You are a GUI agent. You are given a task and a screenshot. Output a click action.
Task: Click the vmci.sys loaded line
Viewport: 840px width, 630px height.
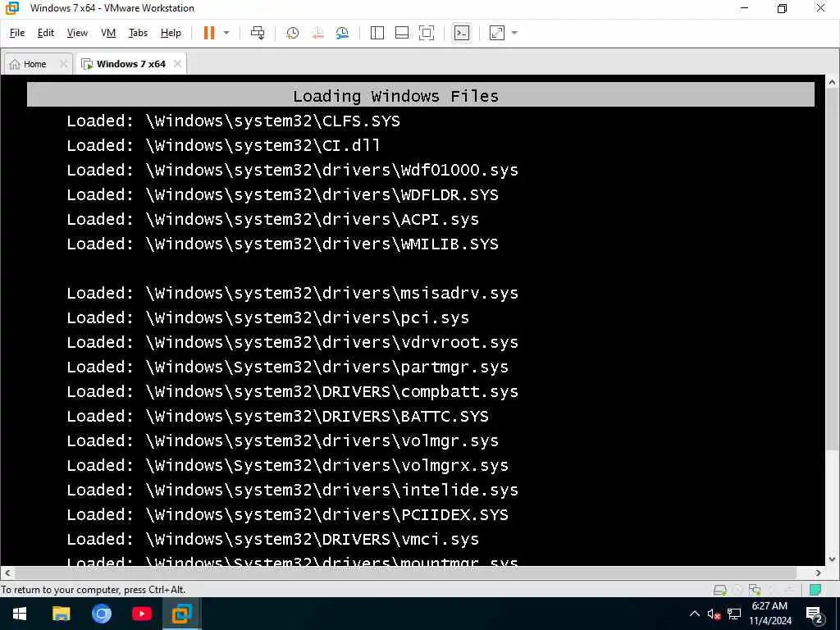coord(272,540)
